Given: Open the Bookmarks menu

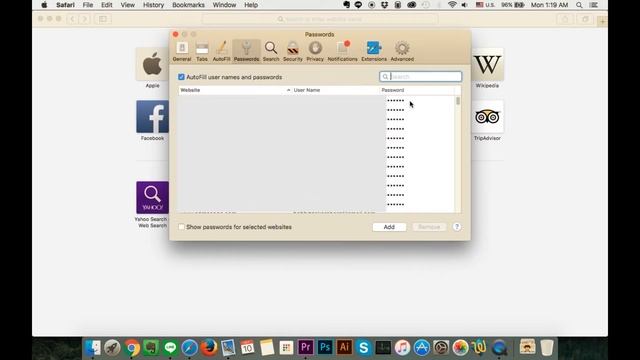Looking at the screenshot, I should [189, 5].
